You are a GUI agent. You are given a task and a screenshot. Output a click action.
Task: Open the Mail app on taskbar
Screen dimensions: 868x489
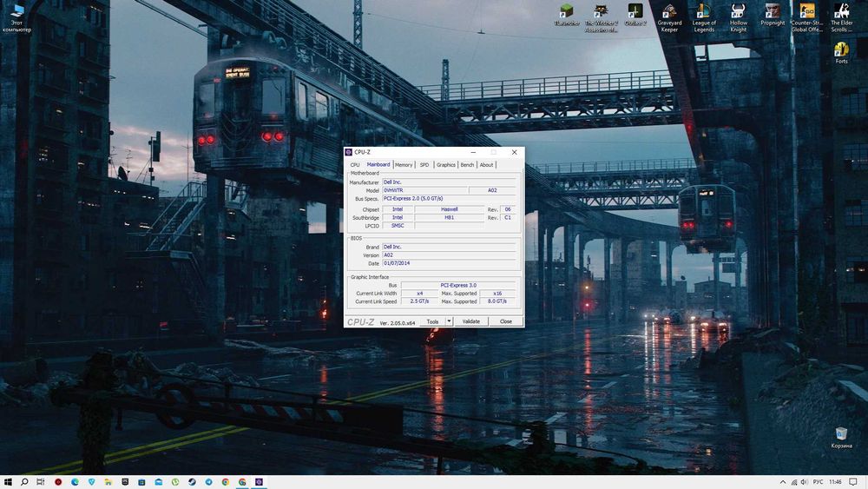point(158,482)
